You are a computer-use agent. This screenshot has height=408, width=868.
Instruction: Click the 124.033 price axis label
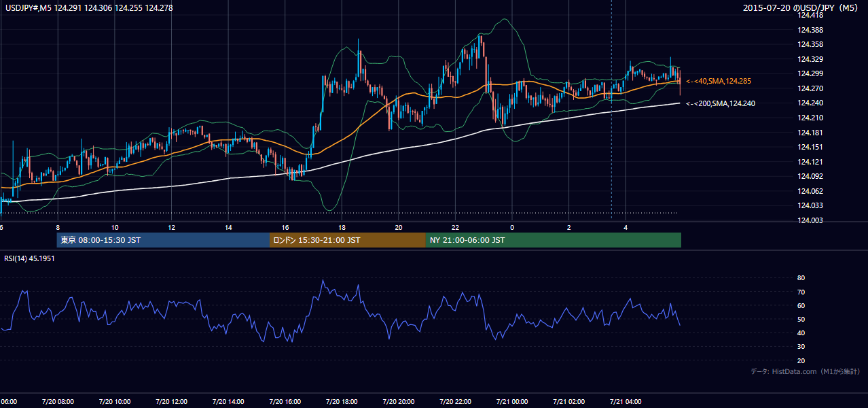810,205
